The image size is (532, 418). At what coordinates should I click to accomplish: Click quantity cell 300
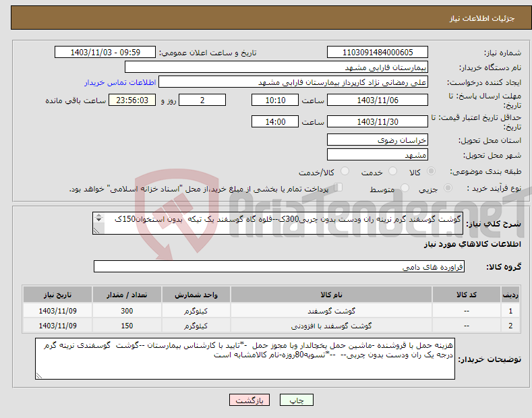[x=127, y=311]
